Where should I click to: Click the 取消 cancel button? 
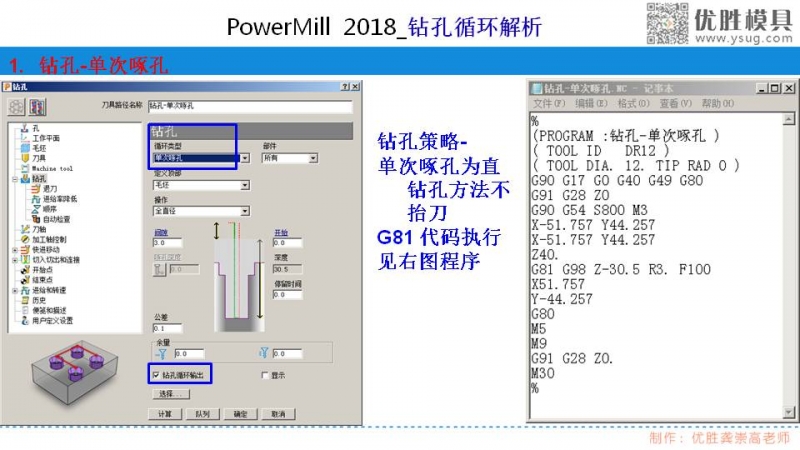tap(278, 414)
